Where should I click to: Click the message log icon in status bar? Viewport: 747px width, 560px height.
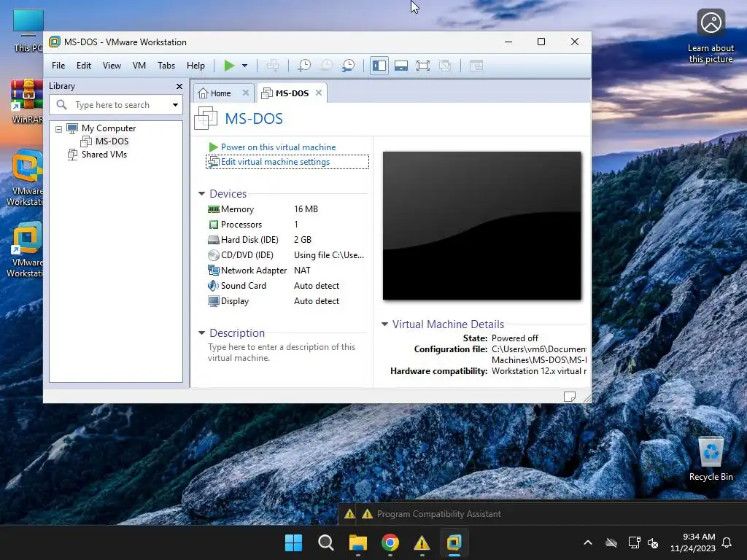pos(569,397)
